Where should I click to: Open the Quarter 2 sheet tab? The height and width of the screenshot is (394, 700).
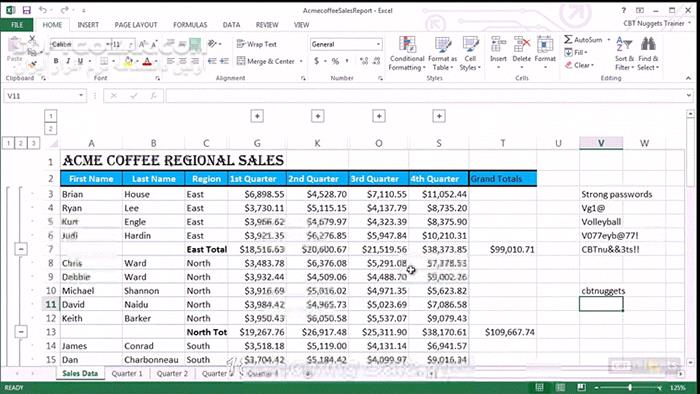[x=172, y=373]
